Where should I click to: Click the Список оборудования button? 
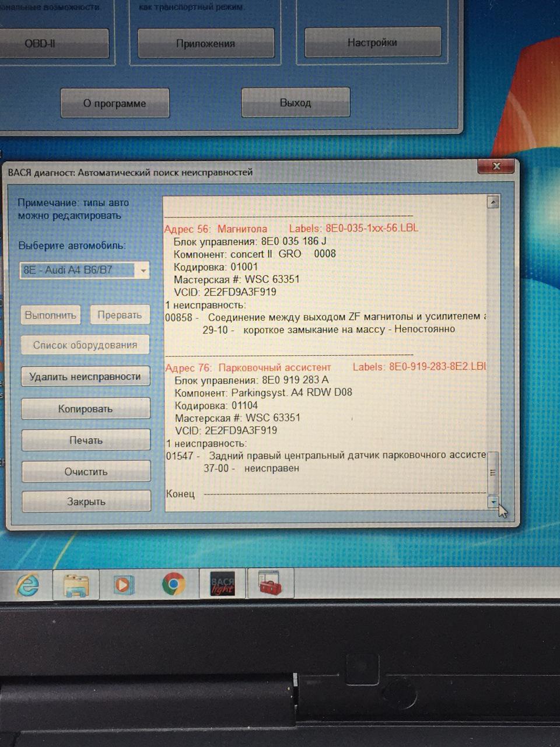(85, 345)
